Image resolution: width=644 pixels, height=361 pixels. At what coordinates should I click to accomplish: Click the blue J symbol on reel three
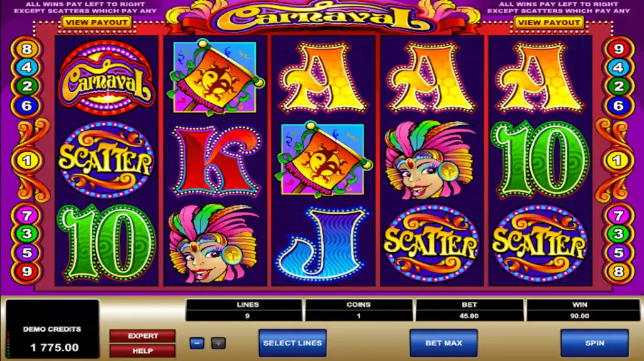323,244
